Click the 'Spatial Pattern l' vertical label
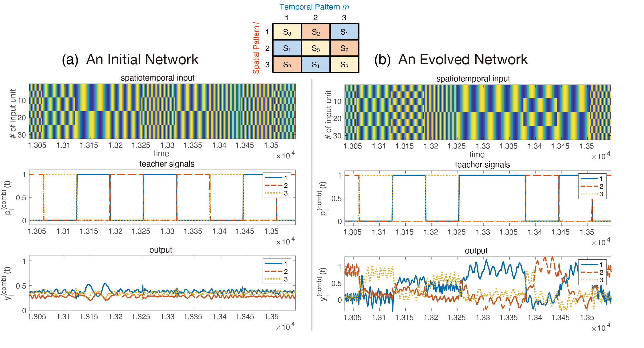Viewport: 644px width, 348px height. point(256,48)
